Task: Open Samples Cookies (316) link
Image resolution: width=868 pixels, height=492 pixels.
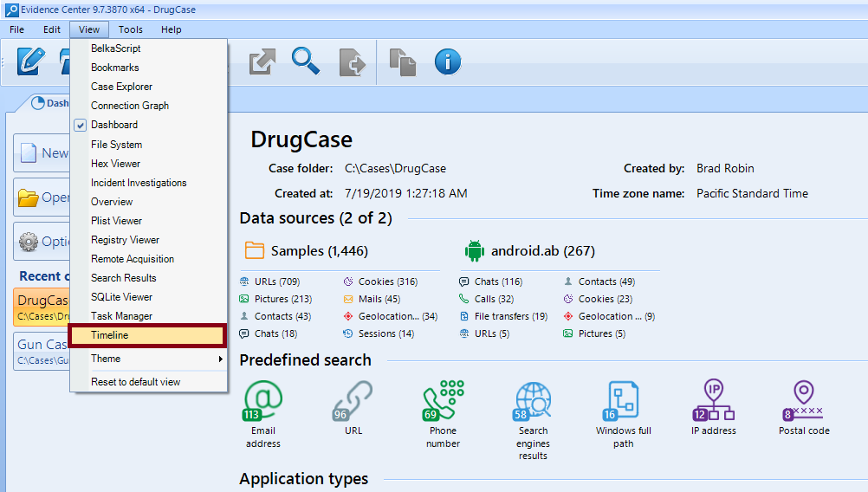Action: coord(388,282)
